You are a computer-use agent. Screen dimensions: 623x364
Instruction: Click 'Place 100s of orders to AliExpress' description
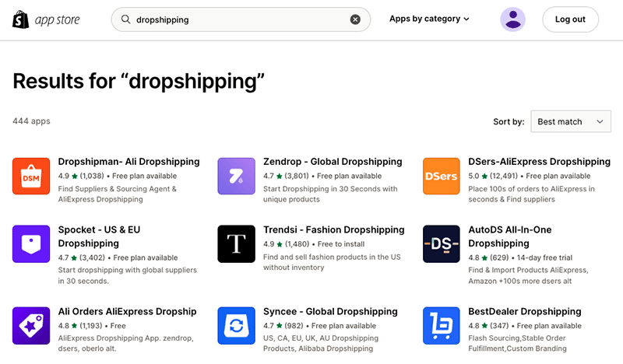coord(531,194)
